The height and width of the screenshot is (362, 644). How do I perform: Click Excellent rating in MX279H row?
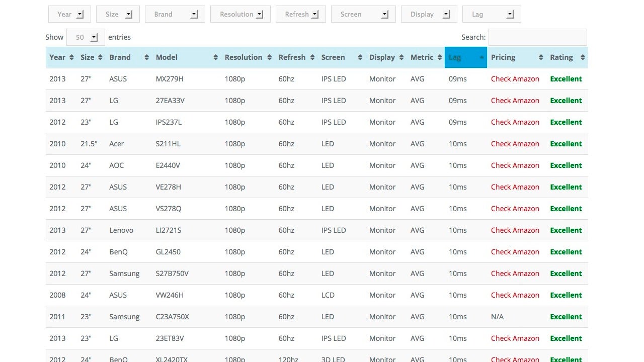(566, 79)
